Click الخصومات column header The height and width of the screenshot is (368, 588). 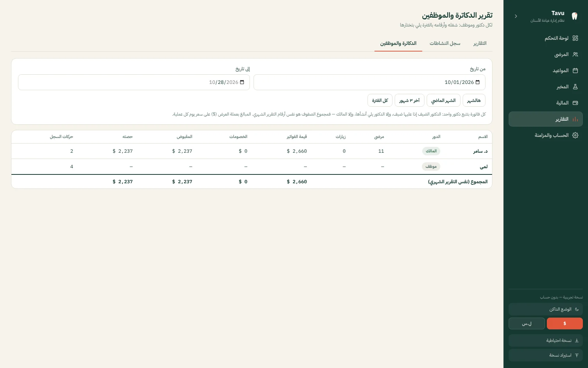pyautogui.click(x=238, y=137)
